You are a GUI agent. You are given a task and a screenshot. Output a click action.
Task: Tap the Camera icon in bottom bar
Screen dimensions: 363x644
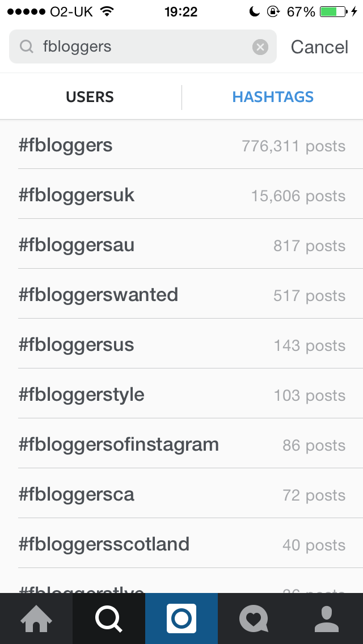tap(181, 618)
